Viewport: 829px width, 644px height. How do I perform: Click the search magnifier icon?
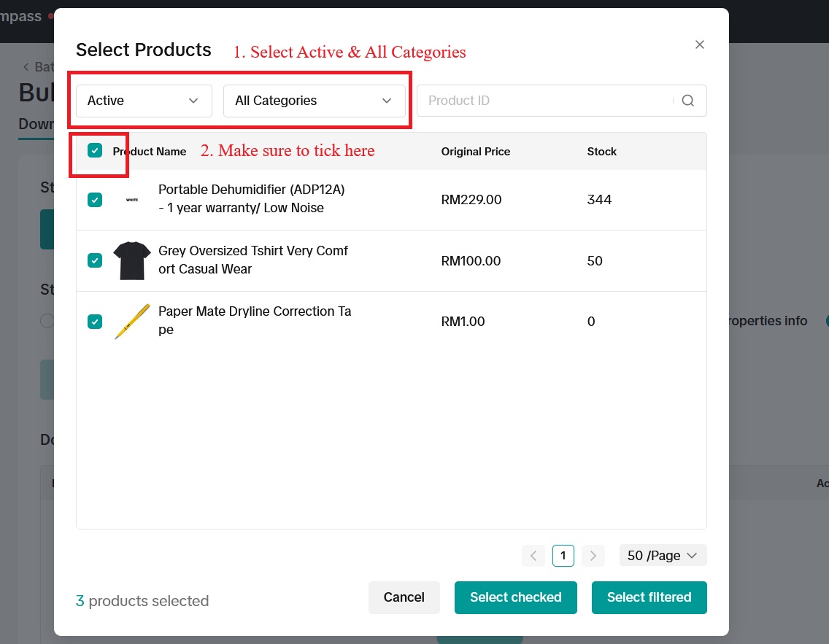tap(687, 101)
